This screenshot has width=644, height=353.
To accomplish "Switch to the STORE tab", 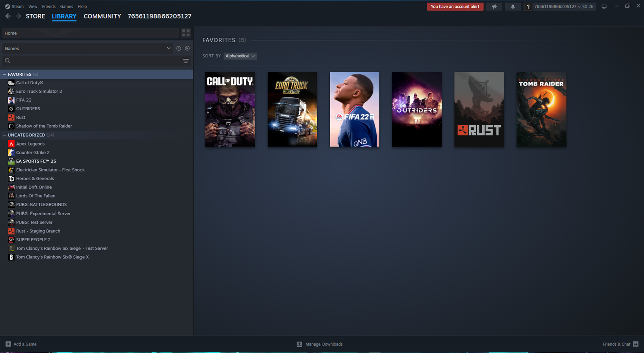I will (35, 16).
